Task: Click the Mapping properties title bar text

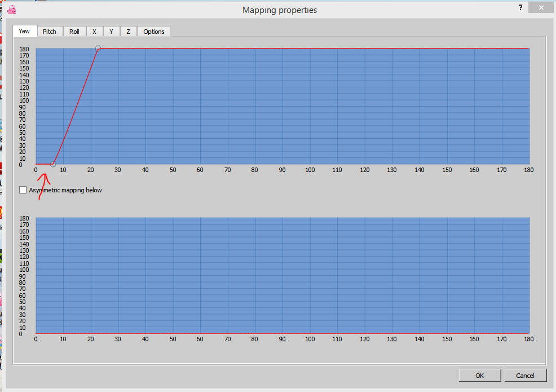Action: (279, 10)
